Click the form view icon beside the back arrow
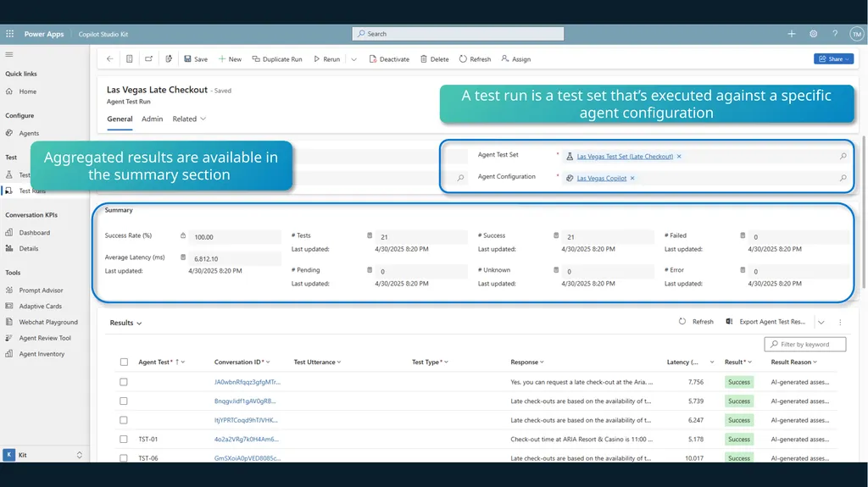The image size is (868, 487). click(129, 58)
